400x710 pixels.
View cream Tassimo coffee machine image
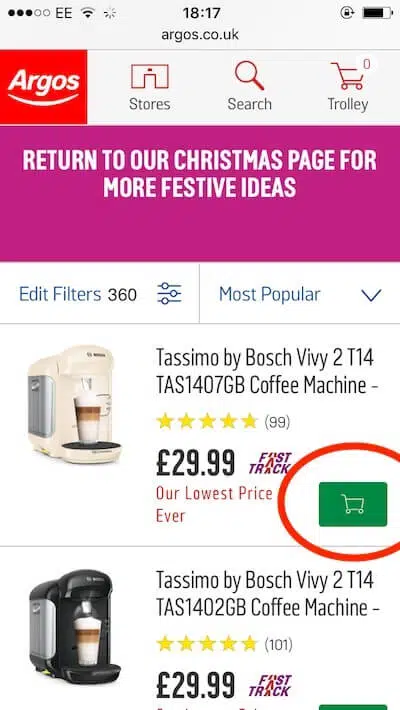(x=75, y=404)
